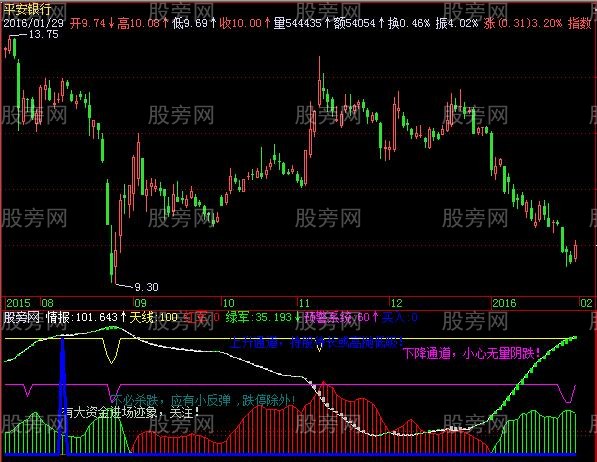Image resolution: width=597 pixels, height=462 pixels.
Task: Select the 12 month marker
Action: pos(396,303)
